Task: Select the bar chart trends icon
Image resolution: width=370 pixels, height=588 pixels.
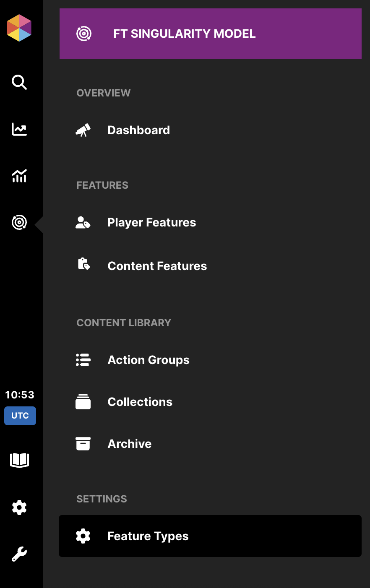Action: click(19, 176)
